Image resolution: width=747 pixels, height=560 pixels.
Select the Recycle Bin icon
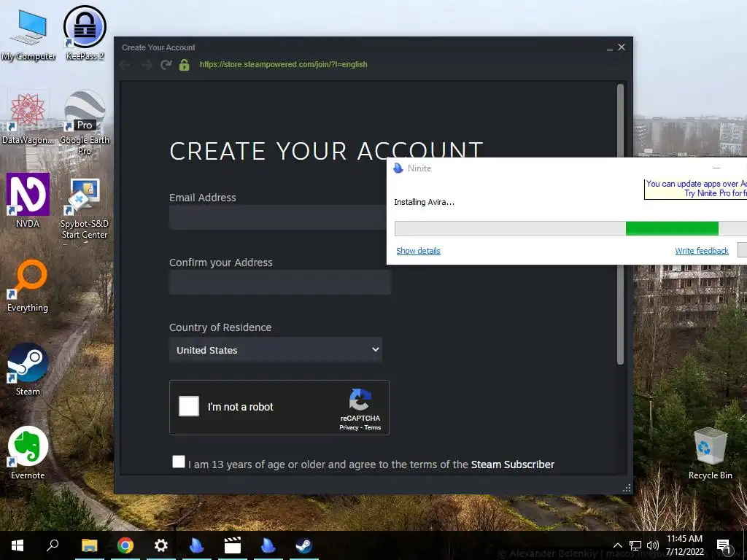click(x=711, y=454)
